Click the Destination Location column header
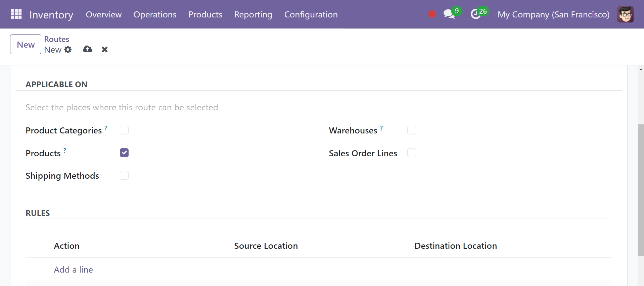 [x=456, y=246]
